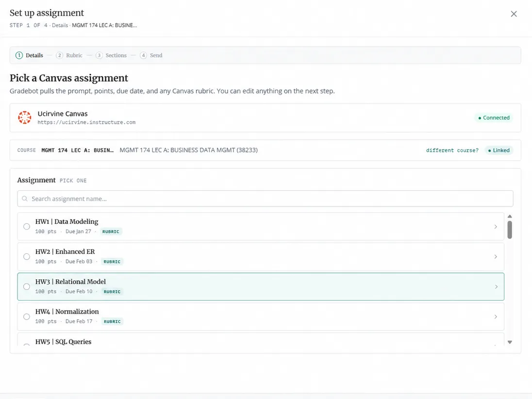Click step 1 circle icon for Details

tap(19, 55)
